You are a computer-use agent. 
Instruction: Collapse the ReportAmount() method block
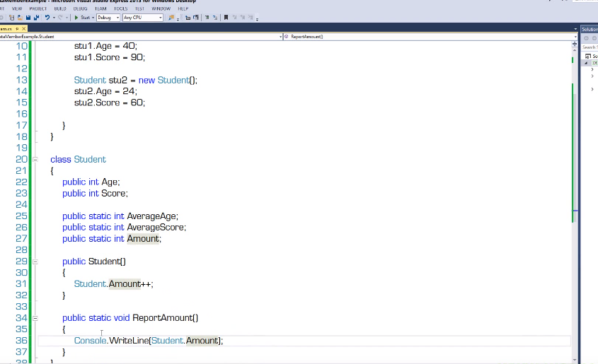pos(35,318)
